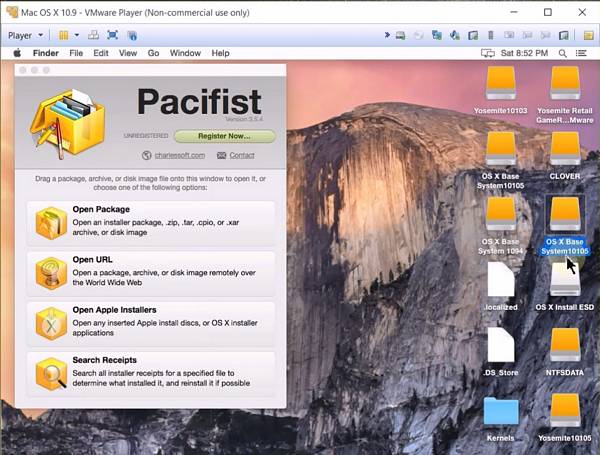The width and height of the screenshot is (600, 455).
Task: Open the Go menu
Action: pos(153,53)
